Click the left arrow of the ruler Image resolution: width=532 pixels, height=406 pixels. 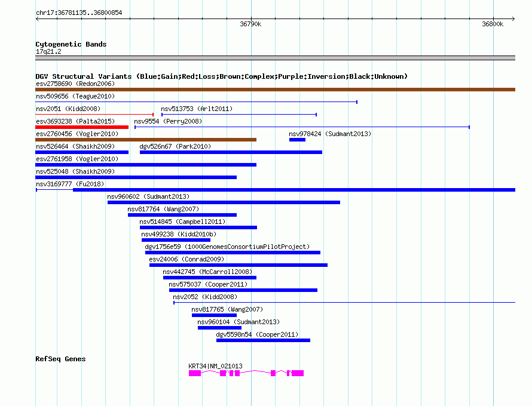(x=37, y=19)
